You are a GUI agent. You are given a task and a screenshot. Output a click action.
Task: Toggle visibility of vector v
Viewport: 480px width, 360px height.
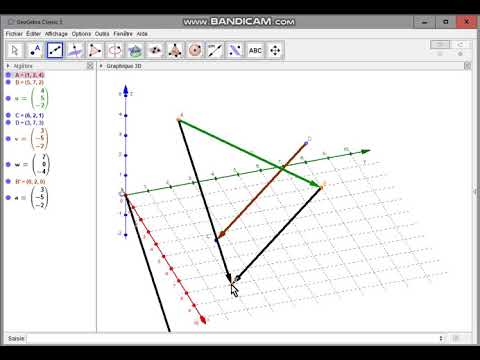(x=8, y=139)
